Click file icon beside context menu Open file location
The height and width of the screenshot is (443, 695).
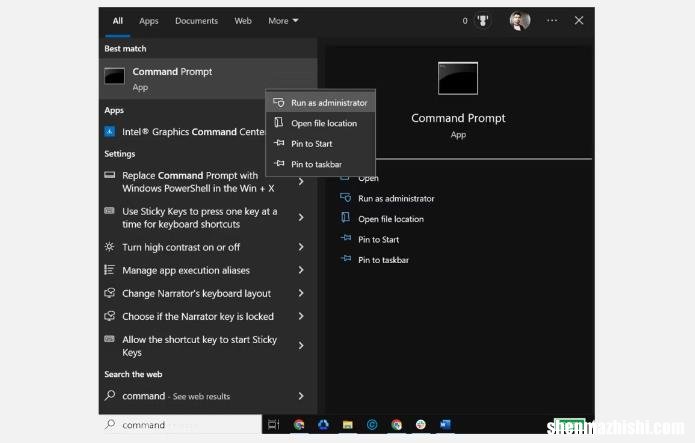279,123
